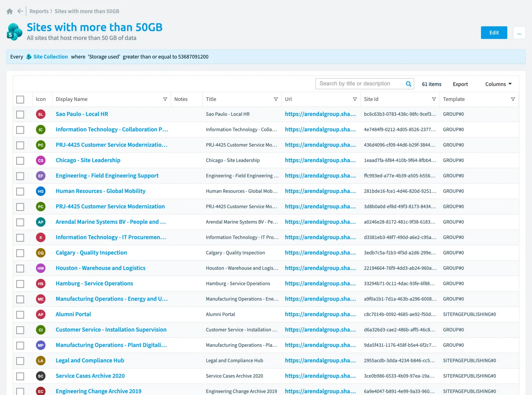Open Engineering Change Archive 2019 link

[x=98, y=391]
